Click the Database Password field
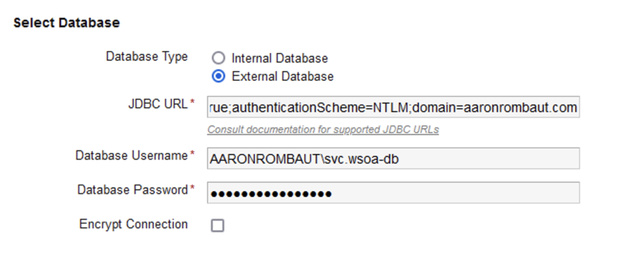 coord(393,193)
